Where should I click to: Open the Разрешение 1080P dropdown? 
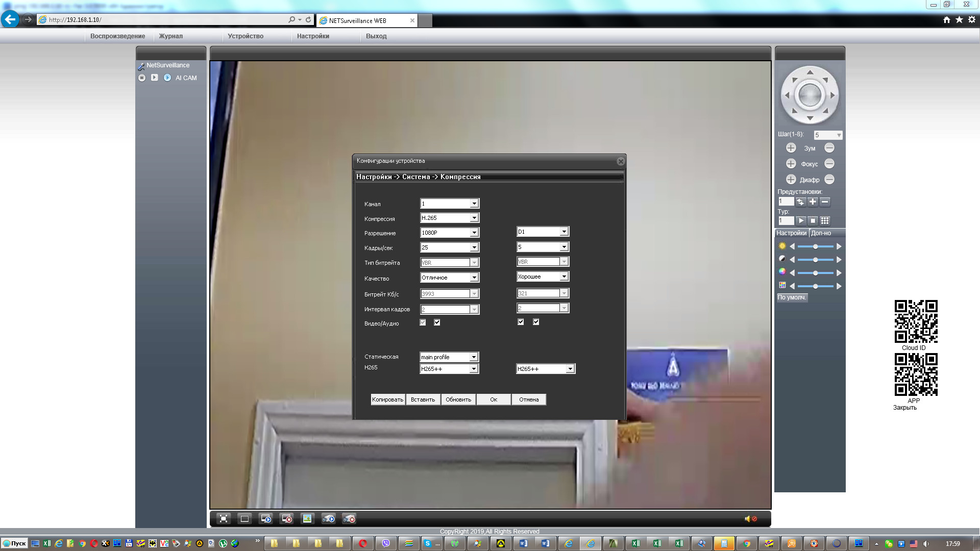(x=474, y=233)
